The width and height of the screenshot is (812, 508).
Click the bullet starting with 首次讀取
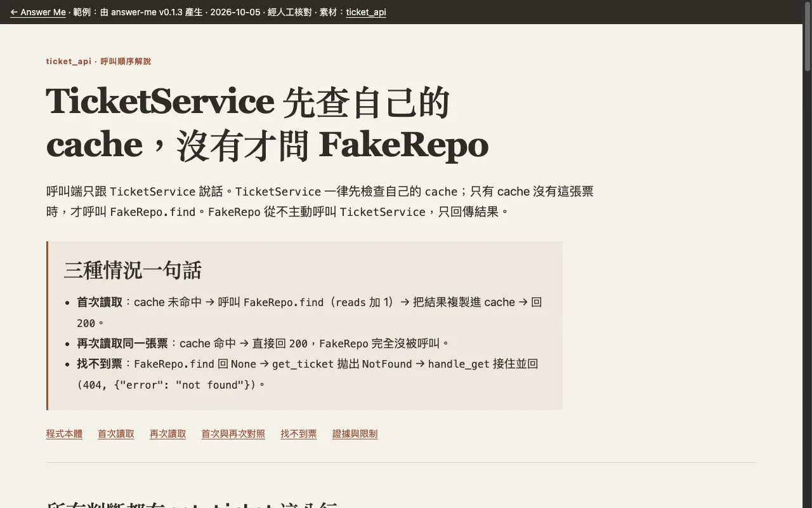pyautogui.click(x=309, y=312)
